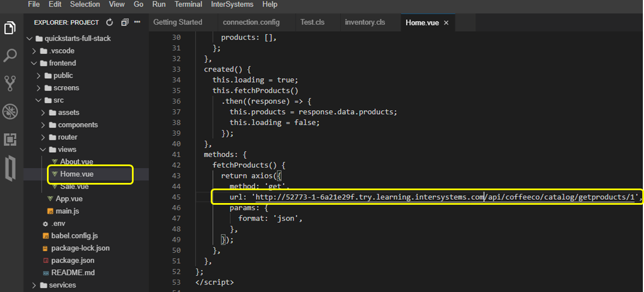This screenshot has height=292, width=644.
Task: Collapse the frontend folder
Action: pyautogui.click(x=34, y=63)
